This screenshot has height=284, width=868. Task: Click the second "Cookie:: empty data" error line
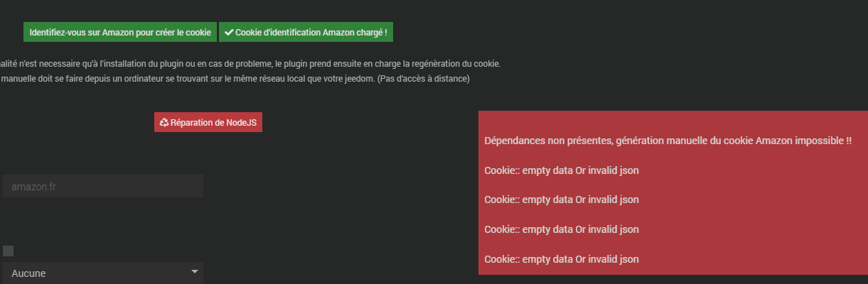tap(562, 200)
